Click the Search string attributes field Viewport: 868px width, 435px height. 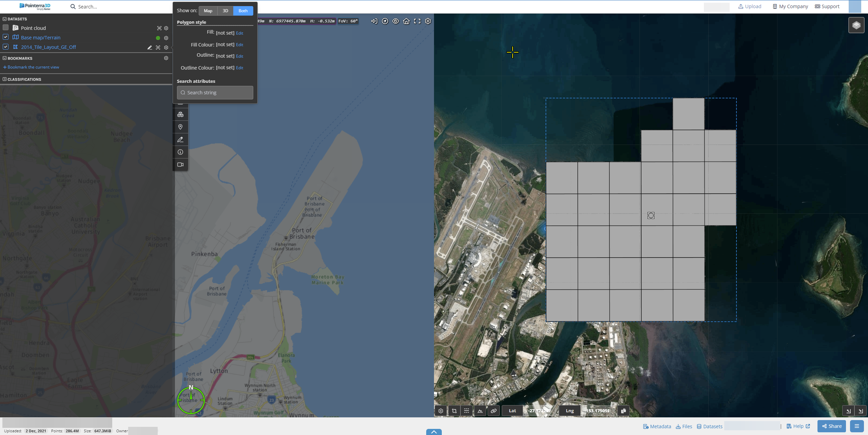click(215, 93)
